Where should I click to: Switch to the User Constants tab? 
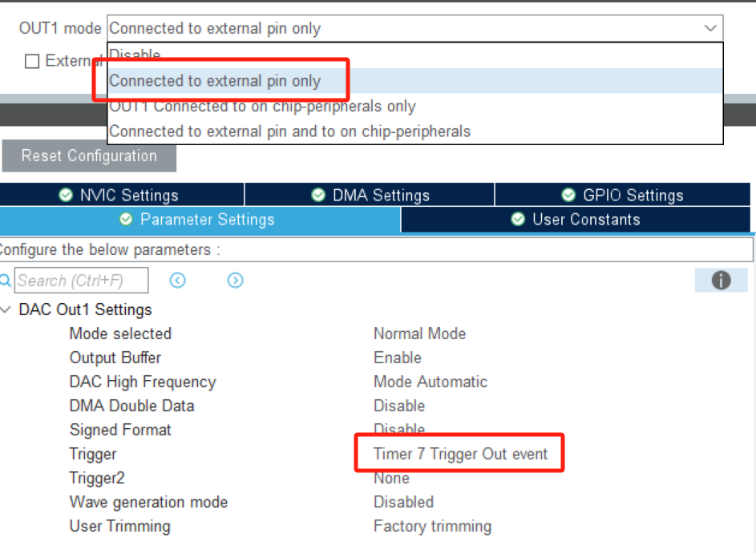(576, 220)
